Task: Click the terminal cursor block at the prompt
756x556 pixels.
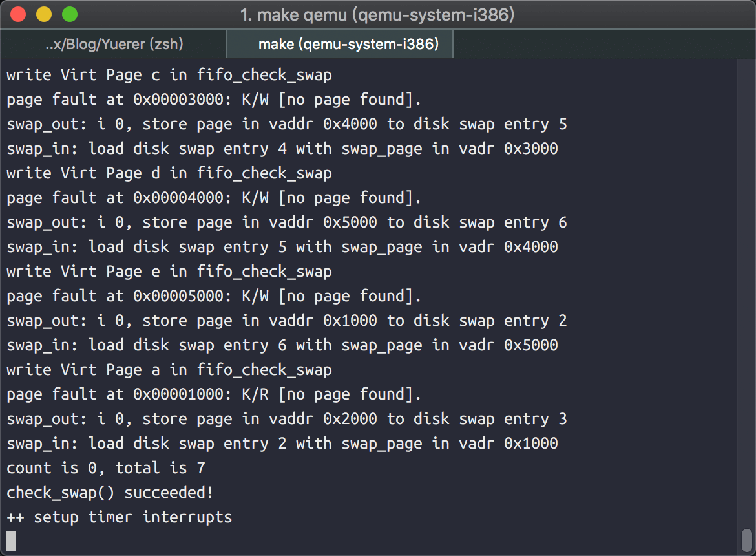Action: (x=11, y=541)
